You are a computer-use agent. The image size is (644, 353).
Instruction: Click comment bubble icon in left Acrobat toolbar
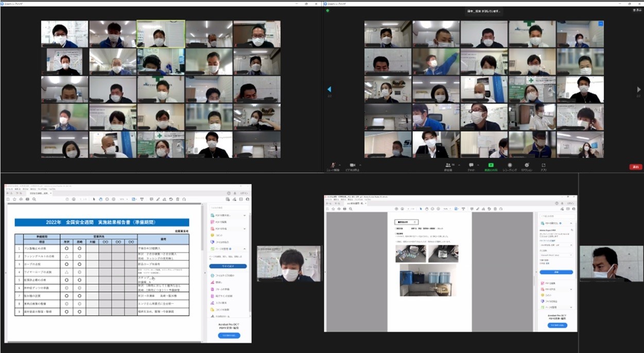151,199
